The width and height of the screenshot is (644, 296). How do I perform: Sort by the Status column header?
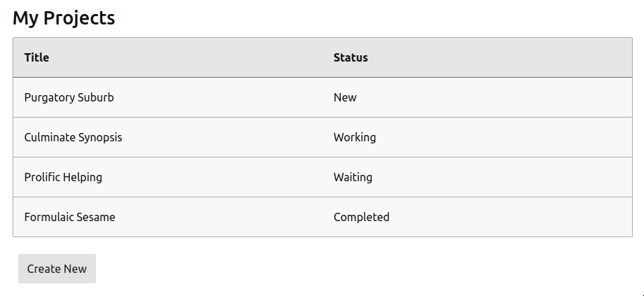[350, 57]
